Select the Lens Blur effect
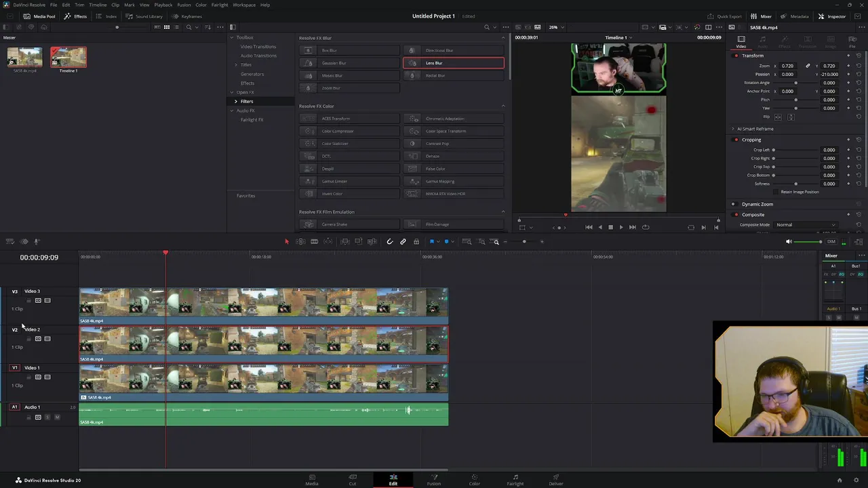 pyautogui.click(x=453, y=63)
